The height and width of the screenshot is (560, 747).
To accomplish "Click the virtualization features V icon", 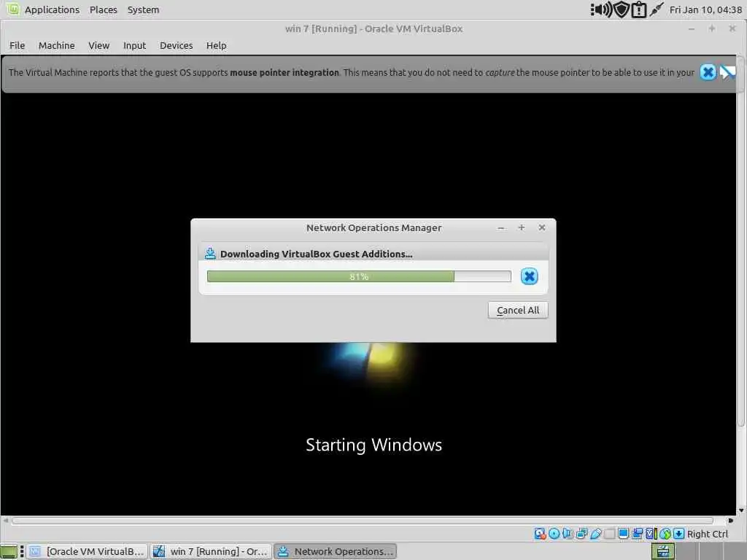I will [x=651, y=534].
